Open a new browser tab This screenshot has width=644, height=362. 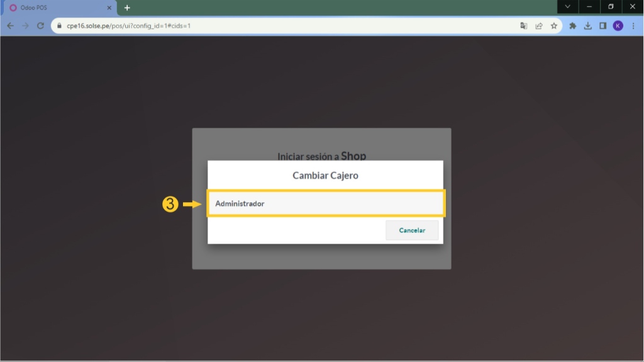[x=127, y=8]
